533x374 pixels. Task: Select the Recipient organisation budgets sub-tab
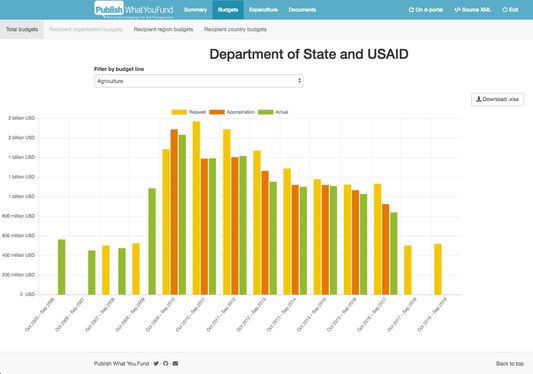click(86, 29)
